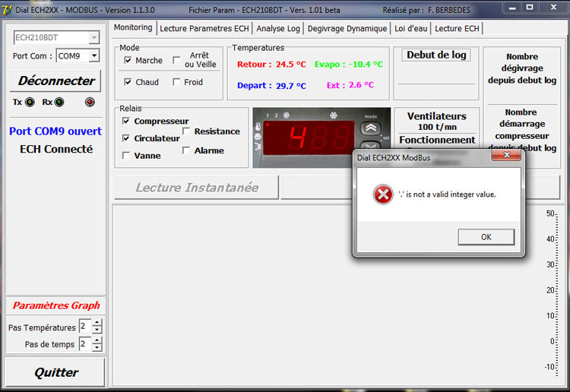
Task: Click the Pas de temps input field
Action: (x=84, y=344)
